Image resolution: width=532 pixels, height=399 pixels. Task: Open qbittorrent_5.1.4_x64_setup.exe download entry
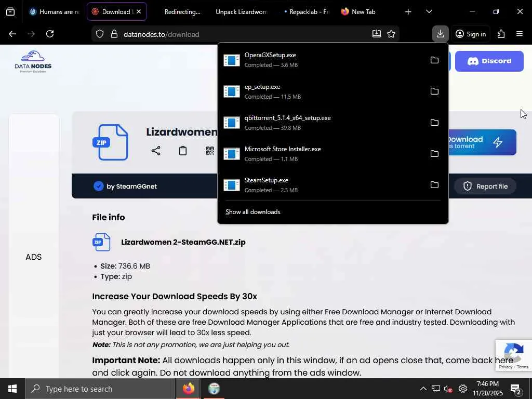pyautogui.click(x=322, y=123)
